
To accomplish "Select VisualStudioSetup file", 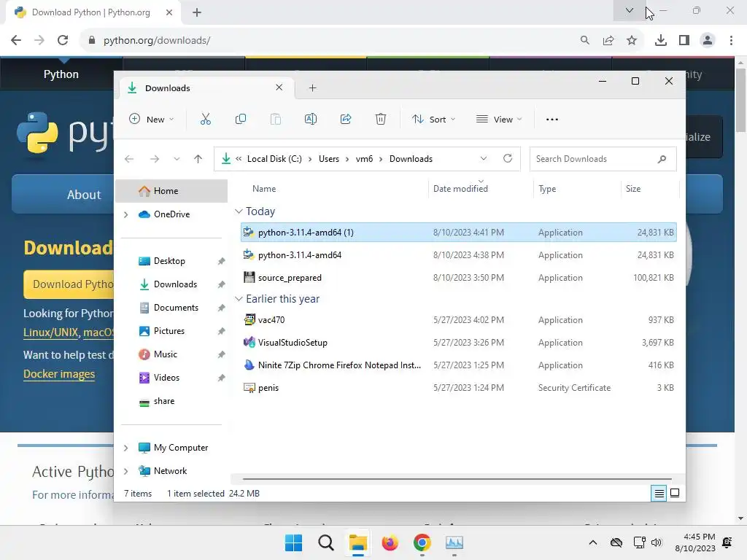I will pos(458,343).
